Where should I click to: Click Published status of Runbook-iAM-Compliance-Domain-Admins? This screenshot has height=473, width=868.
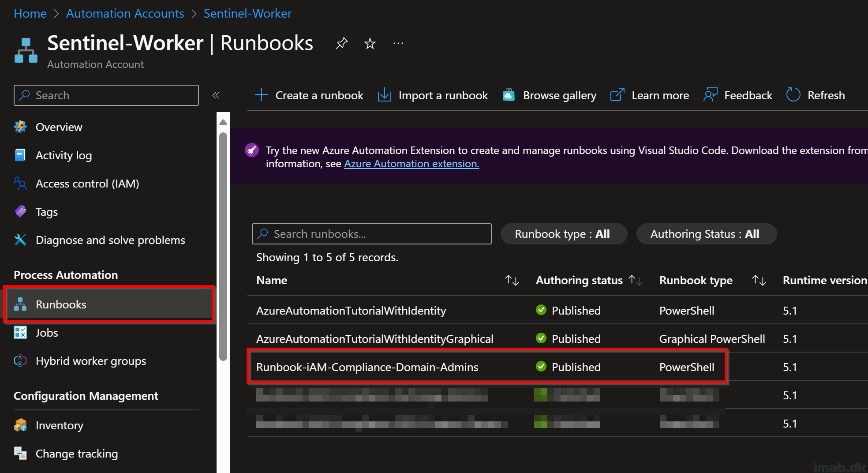point(568,367)
